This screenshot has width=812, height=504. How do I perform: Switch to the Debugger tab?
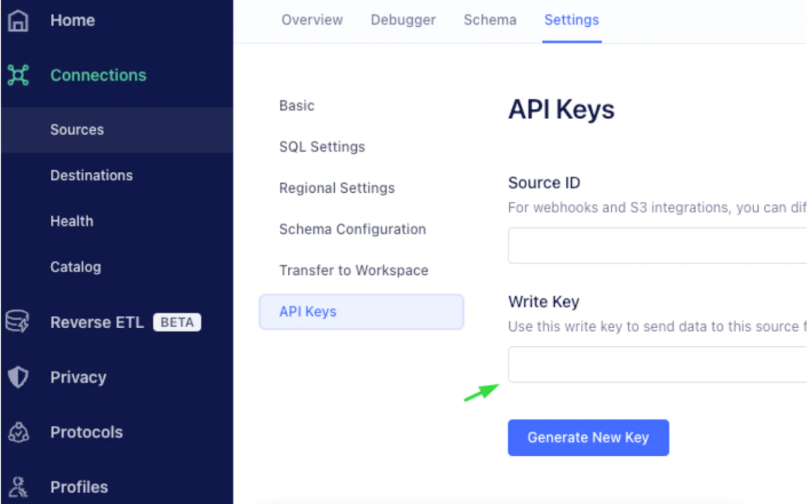[x=403, y=20]
